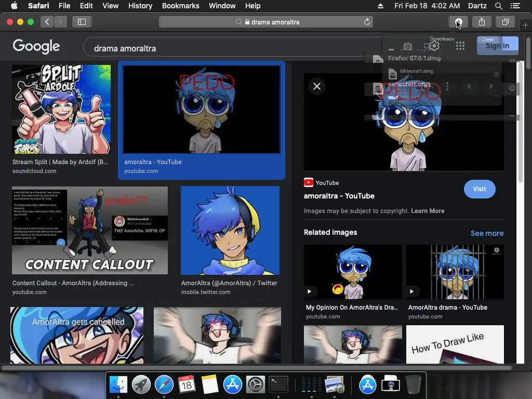Open the Bookmarks menu

click(x=180, y=6)
